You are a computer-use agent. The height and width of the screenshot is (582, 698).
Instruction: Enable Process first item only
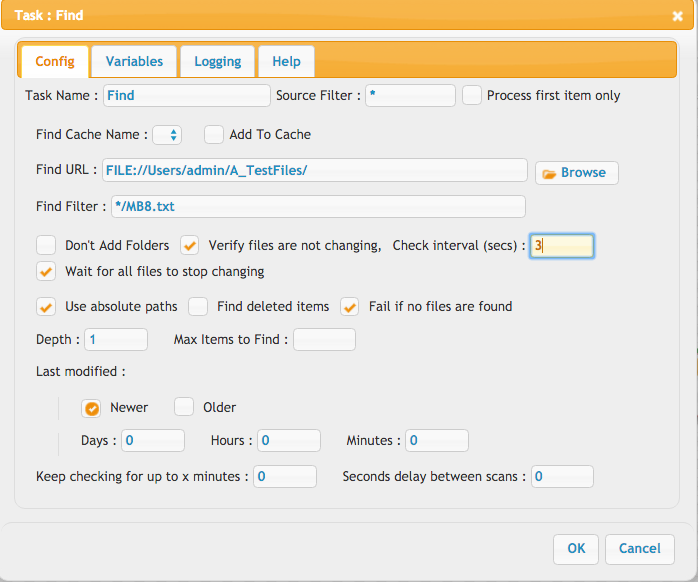pos(472,95)
